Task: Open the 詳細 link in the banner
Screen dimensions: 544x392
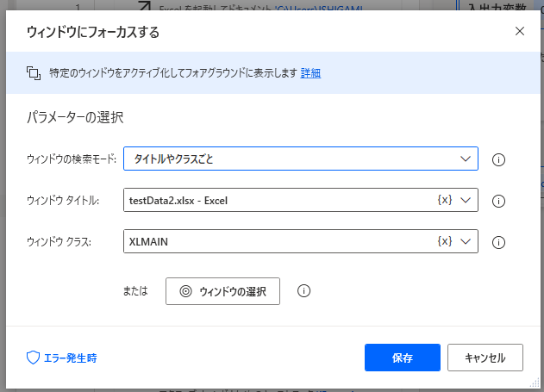Action: (310, 73)
